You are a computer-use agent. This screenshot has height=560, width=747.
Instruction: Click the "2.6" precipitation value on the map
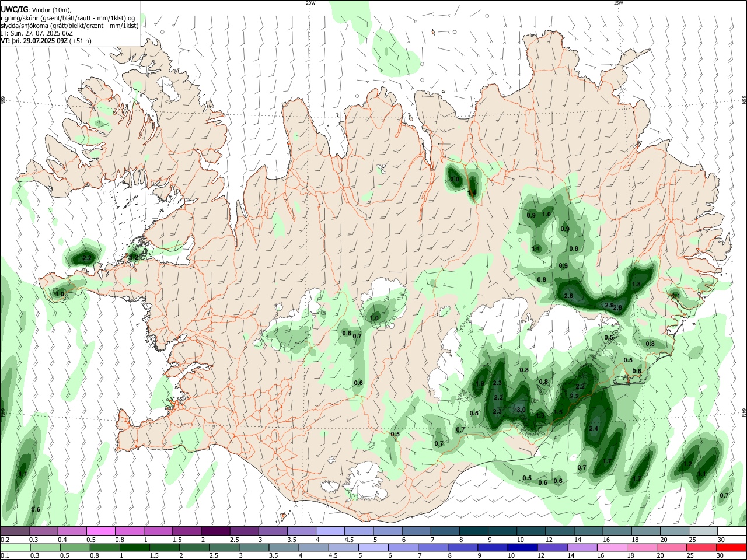[568, 296]
